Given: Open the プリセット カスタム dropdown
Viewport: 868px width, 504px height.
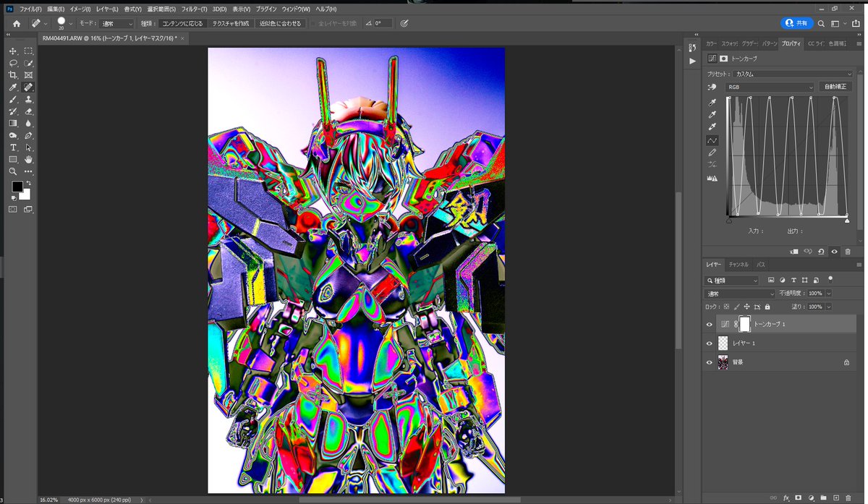Looking at the screenshot, I should pos(793,74).
